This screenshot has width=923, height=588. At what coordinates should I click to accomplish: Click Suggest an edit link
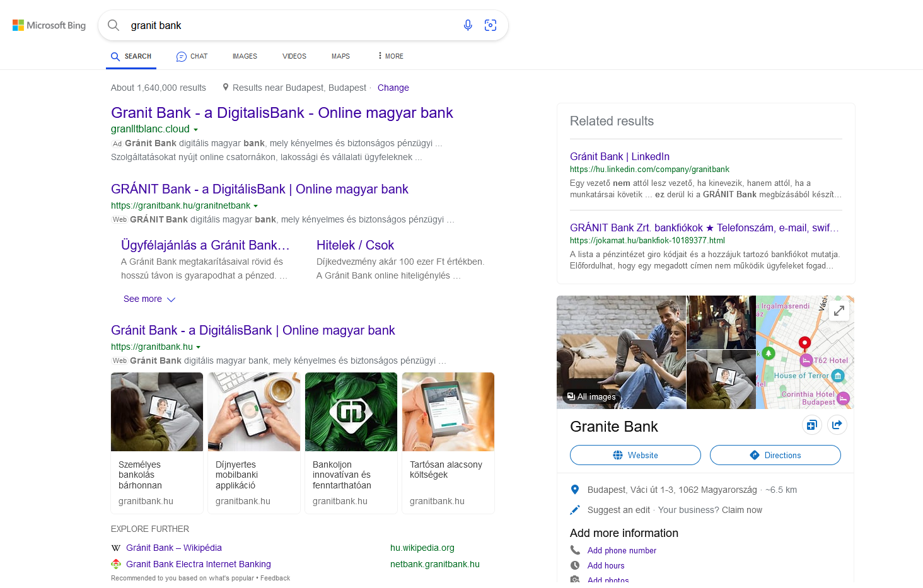pos(618,510)
